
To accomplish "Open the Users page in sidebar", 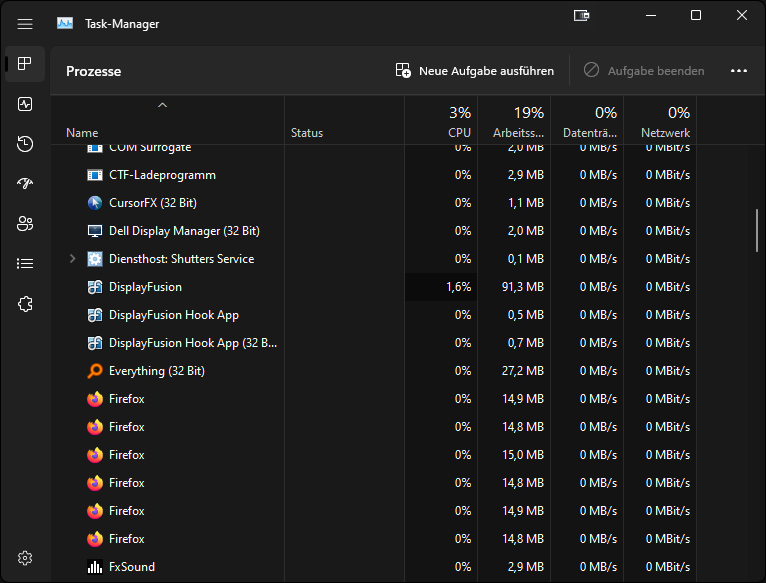I will (25, 224).
